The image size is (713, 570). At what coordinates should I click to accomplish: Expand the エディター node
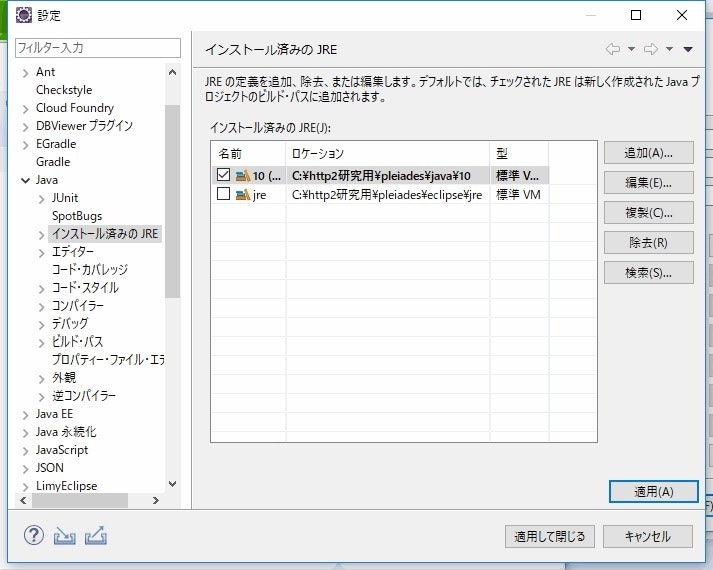(41, 253)
